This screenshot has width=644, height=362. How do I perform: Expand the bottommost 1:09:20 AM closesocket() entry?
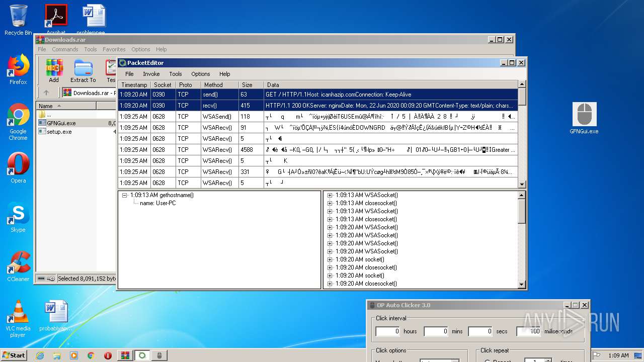coord(330,284)
